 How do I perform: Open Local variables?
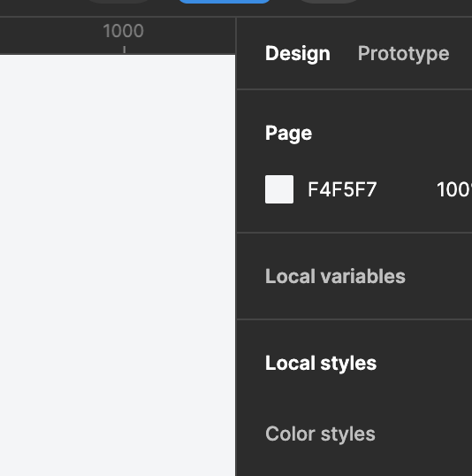335,276
